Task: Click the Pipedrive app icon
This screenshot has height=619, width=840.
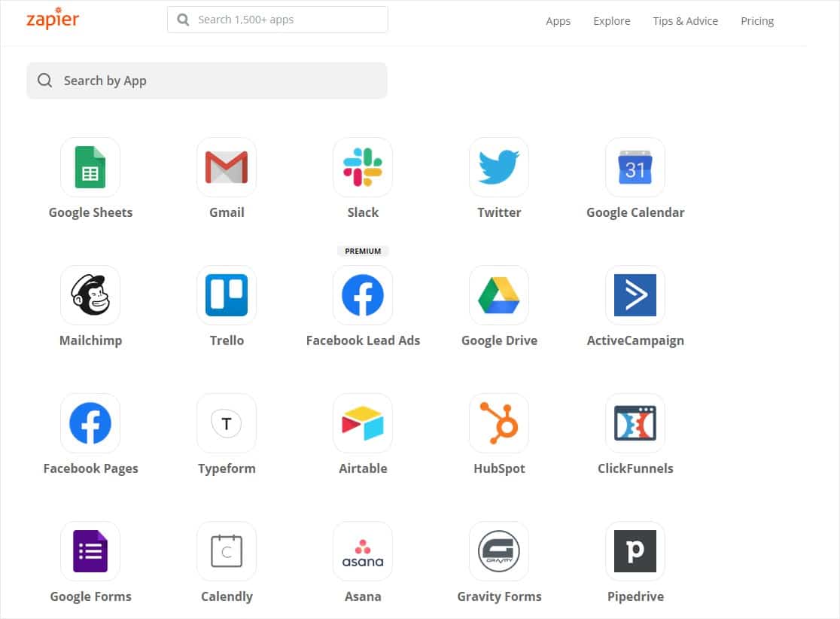Action: [635, 551]
